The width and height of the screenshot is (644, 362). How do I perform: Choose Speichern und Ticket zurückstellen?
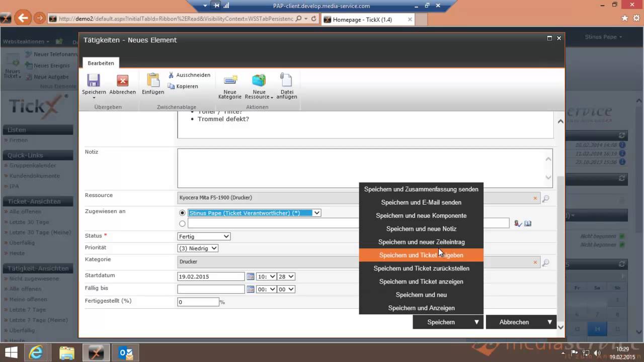(x=421, y=268)
